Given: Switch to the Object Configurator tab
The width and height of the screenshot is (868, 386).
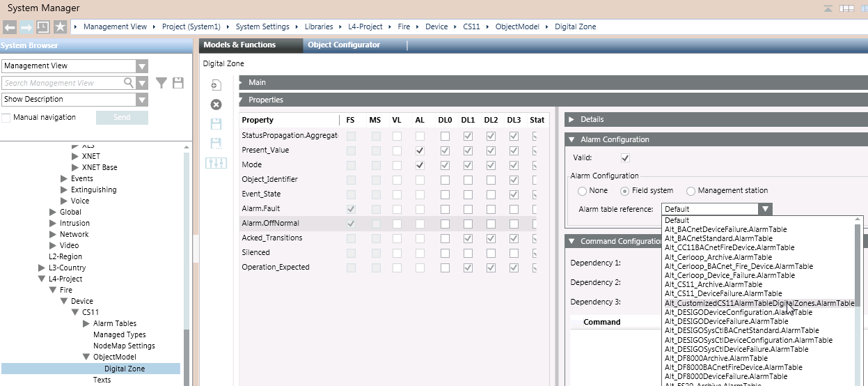Looking at the screenshot, I should (344, 45).
